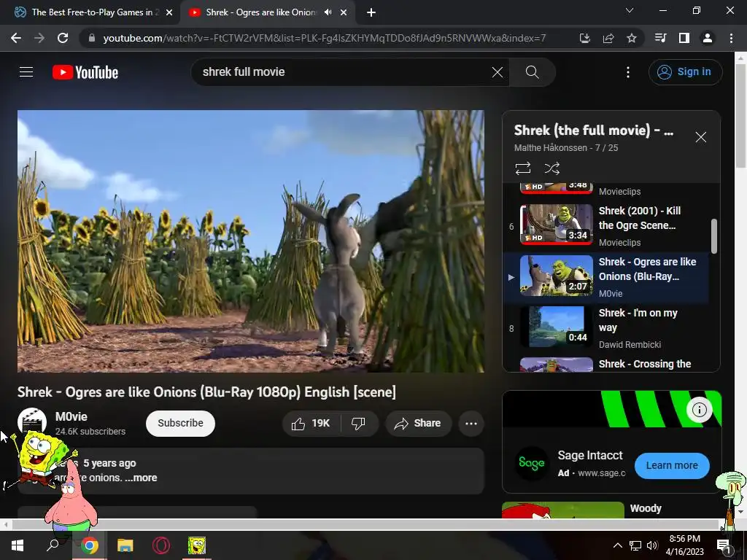Expand description with ...more
747x560 pixels.
[x=141, y=478]
